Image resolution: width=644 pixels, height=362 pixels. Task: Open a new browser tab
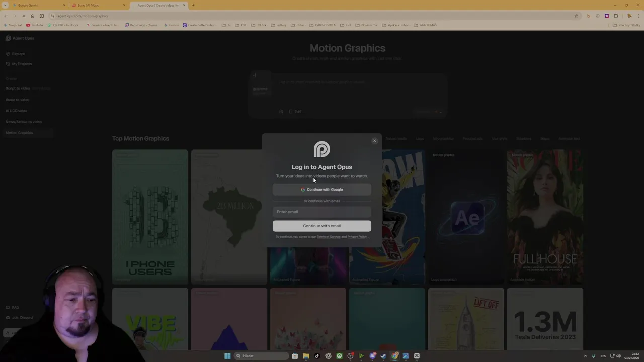pyautogui.click(x=193, y=5)
